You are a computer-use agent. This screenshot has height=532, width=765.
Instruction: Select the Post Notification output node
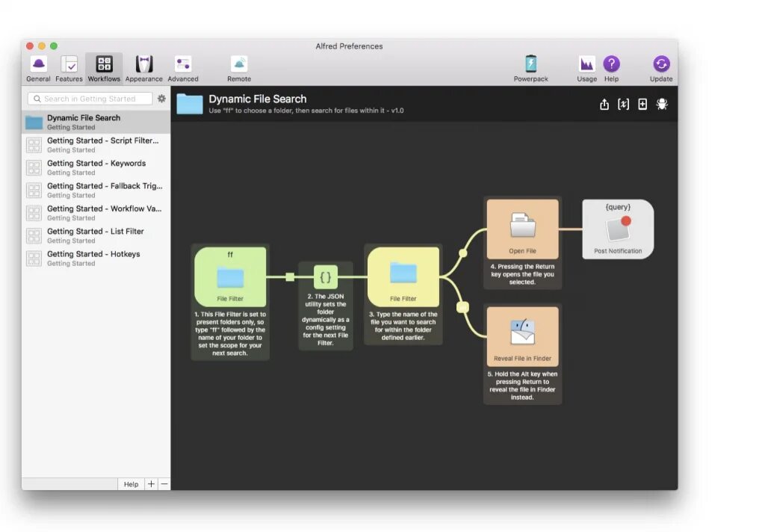[618, 229]
